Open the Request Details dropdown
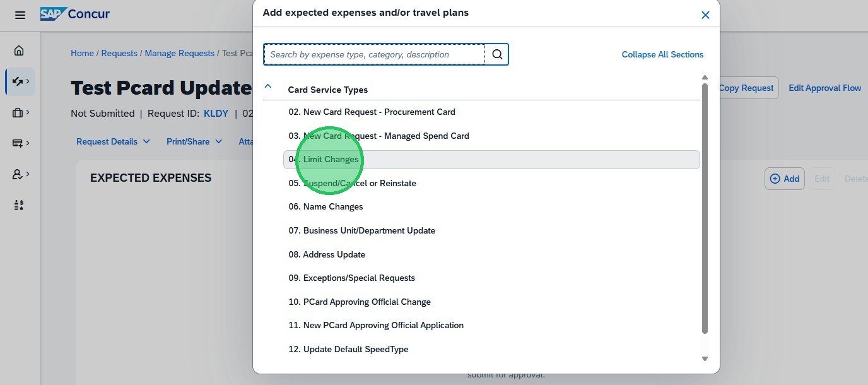 114,141
